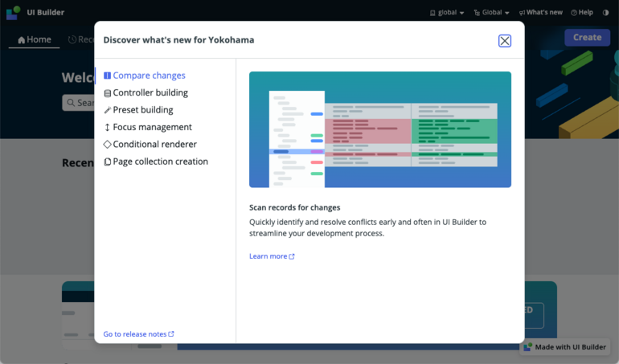Choose Focus management from the list
The image size is (619, 364).
(148, 127)
